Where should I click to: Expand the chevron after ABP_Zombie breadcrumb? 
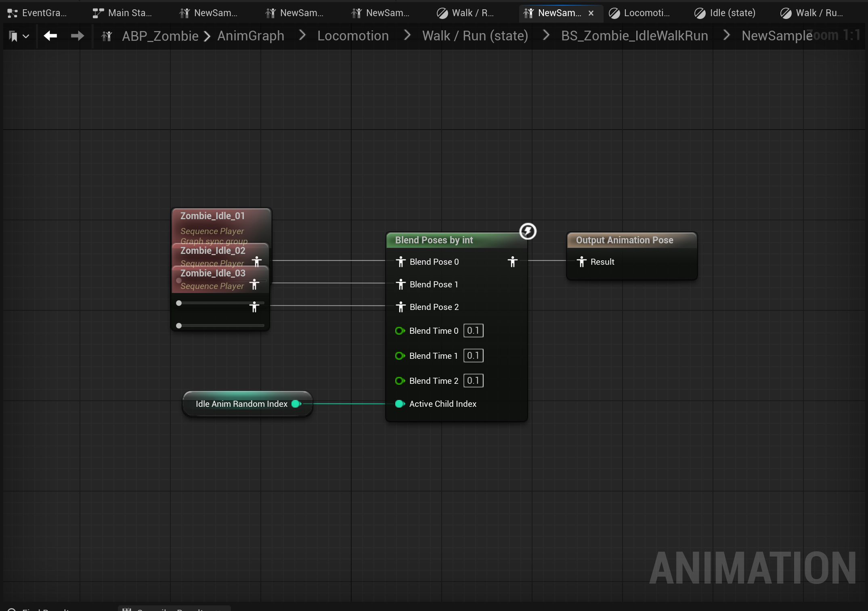pyautogui.click(x=207, y=36)
